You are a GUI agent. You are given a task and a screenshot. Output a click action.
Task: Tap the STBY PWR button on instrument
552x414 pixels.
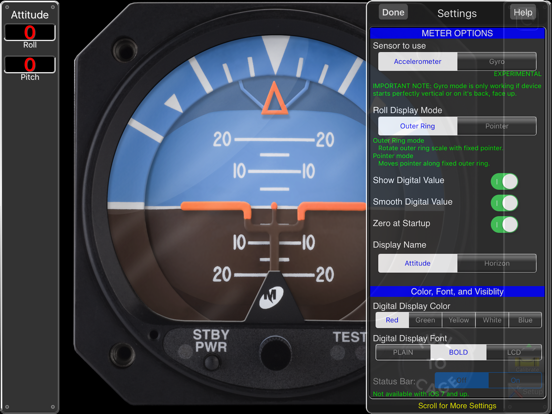[212, 362]
